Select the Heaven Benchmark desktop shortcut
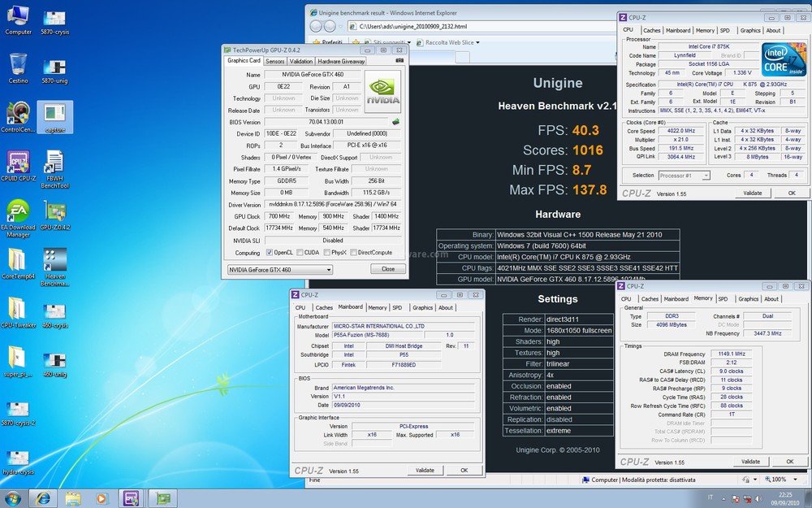 [x=55, y=267]
